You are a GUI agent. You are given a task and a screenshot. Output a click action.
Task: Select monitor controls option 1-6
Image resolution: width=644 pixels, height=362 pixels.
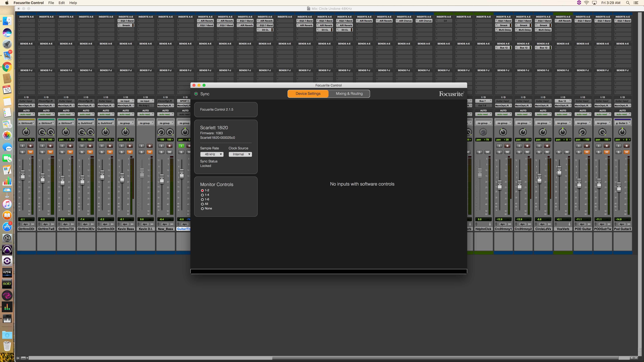pyautogui.click(x=202, y=199)
